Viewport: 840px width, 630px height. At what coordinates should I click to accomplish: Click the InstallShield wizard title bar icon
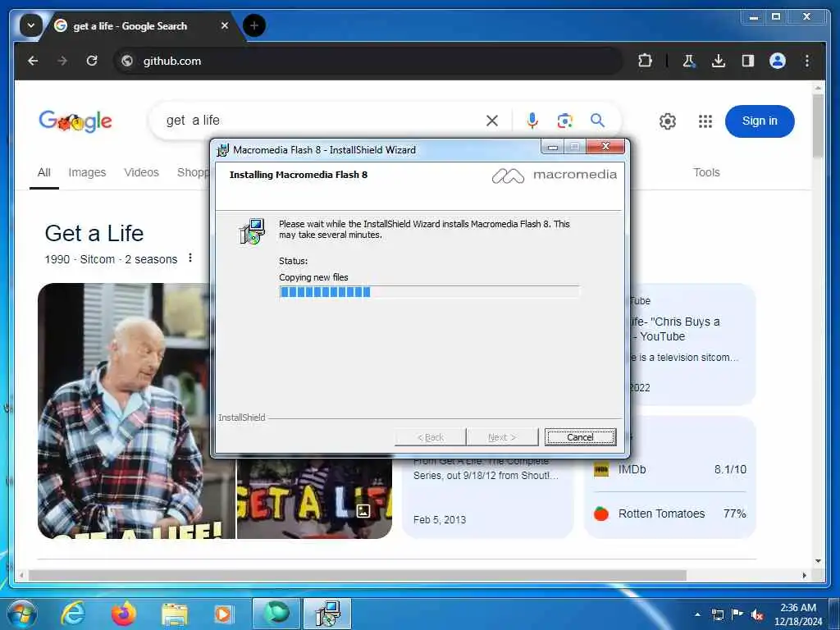point(223,150)
